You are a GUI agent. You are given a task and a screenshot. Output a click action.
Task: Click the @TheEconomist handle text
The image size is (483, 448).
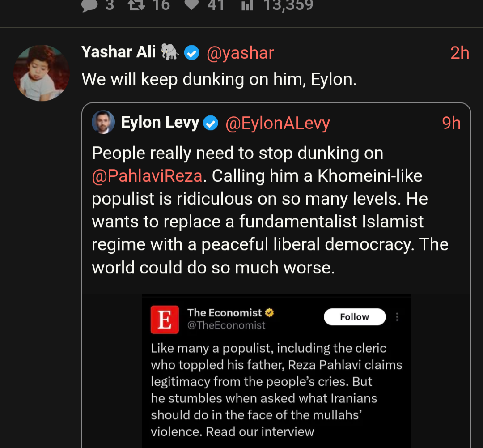pos(226,325)
